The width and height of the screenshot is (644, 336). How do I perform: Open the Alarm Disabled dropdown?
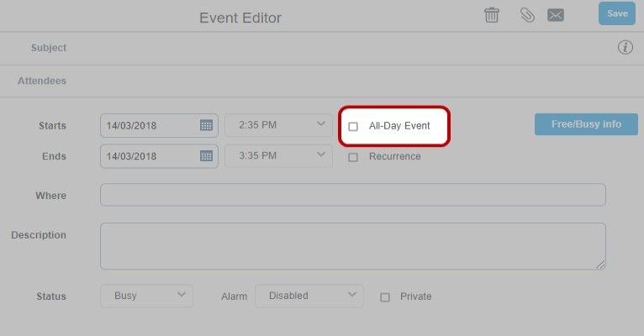coord(309,296)
